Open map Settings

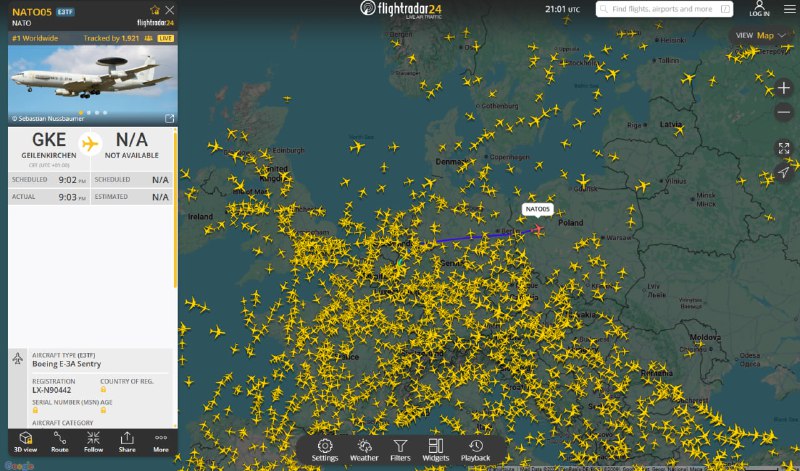coord(325,450)
